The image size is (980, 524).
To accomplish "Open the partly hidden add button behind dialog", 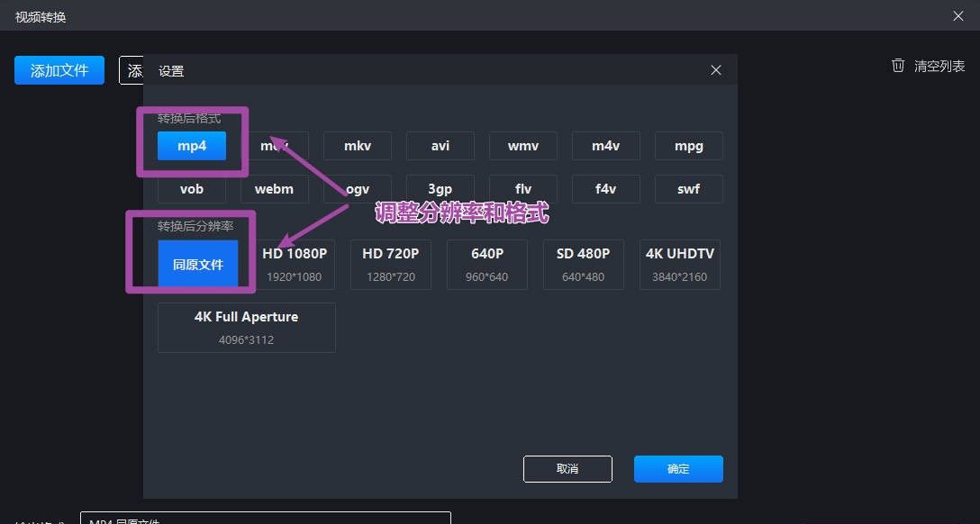I will click(x=132, y=70).
